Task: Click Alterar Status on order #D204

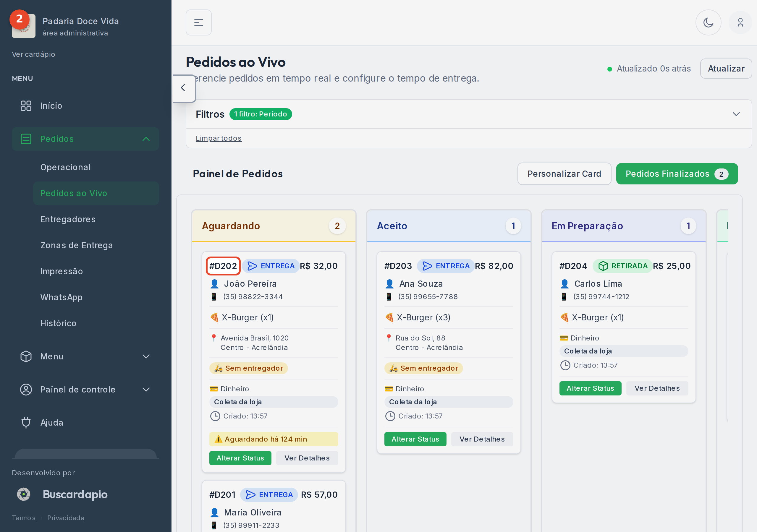Action: pos(590,388)
